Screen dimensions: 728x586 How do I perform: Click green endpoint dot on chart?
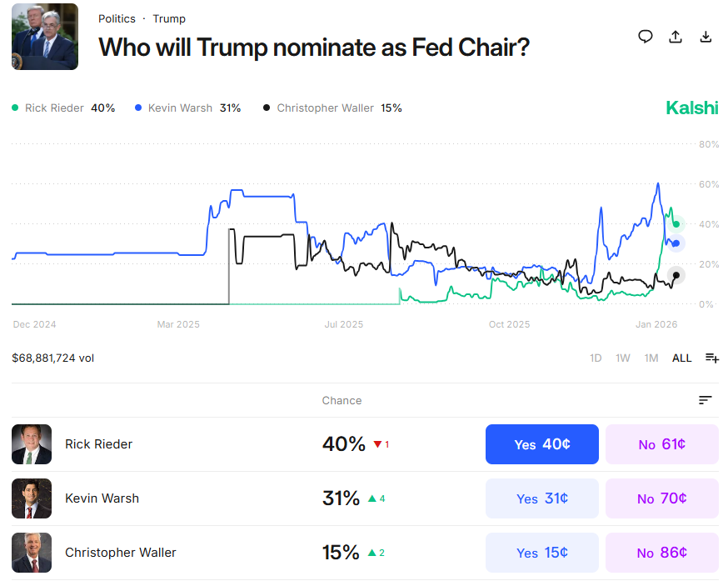pyautogui.click(x=676, y=223)
